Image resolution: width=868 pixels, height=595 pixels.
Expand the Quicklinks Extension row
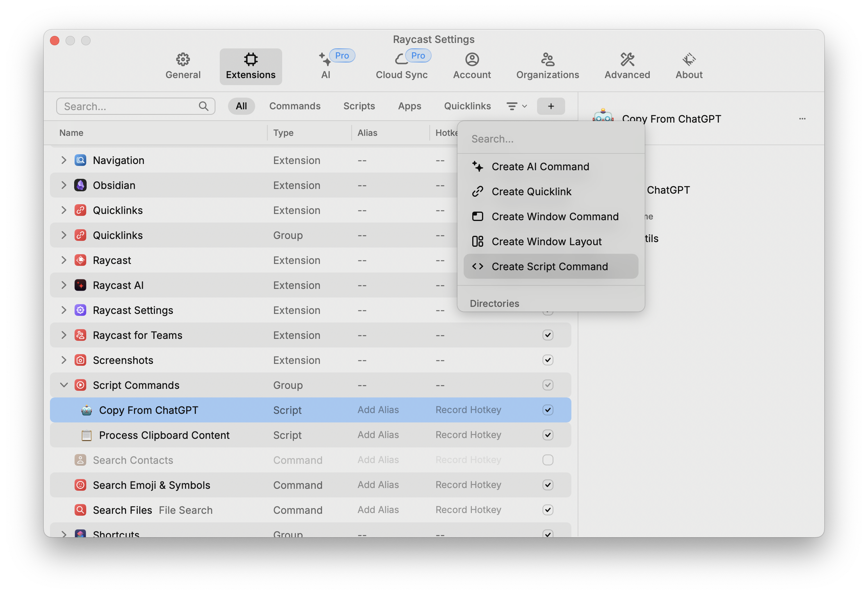(64, 210)
